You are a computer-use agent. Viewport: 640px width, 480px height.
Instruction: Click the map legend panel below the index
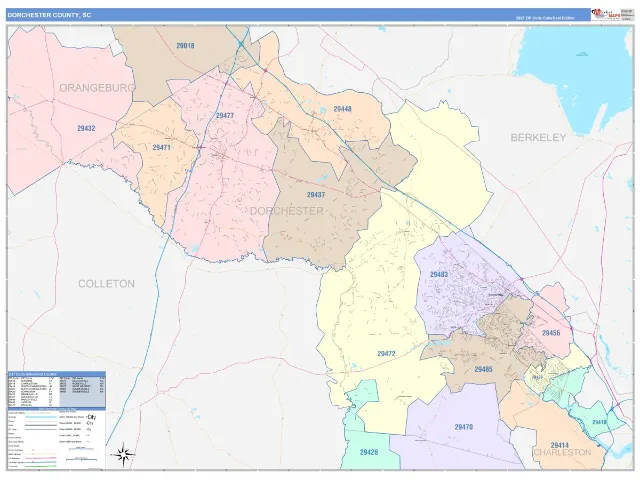56,438
